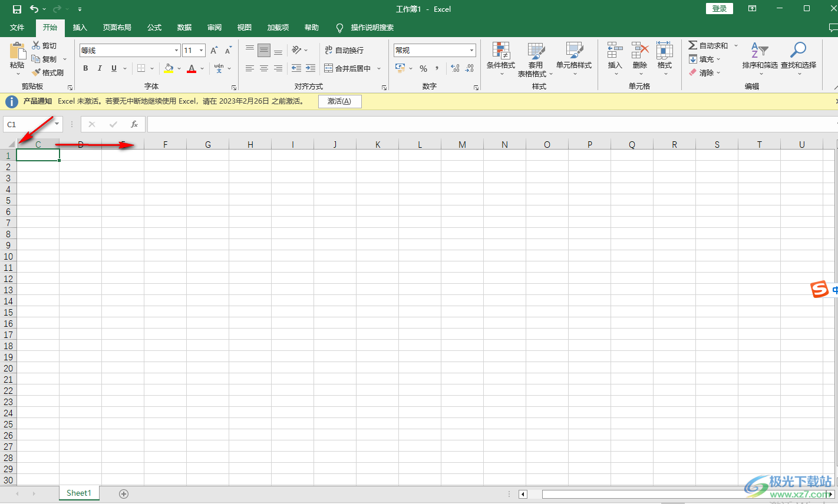Toggle Italic formatting
Viewport: 838px width, 504px height.
[x=100, y=69]
